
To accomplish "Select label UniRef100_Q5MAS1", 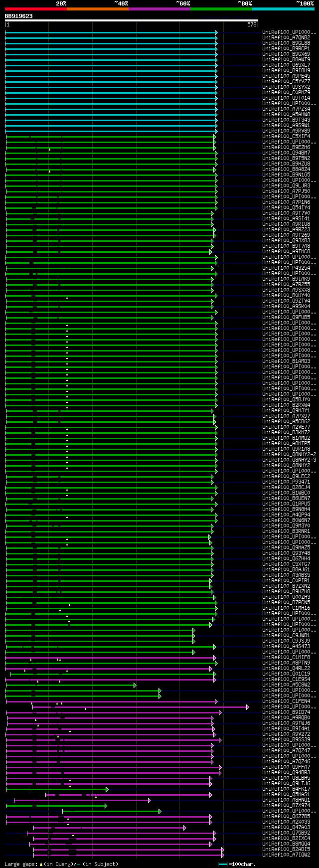I will click(x=286, y=794).
